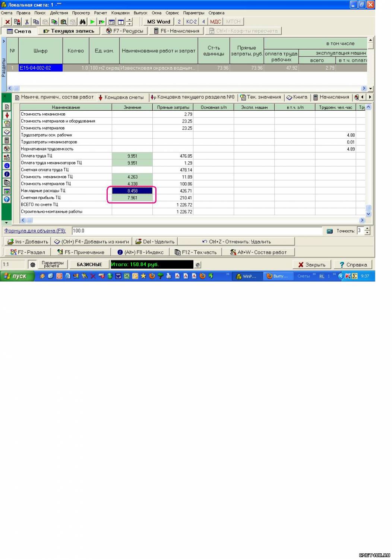Click the КС-2 button
The width and height of the screenshot is (392, 559).
pos(192,22)
